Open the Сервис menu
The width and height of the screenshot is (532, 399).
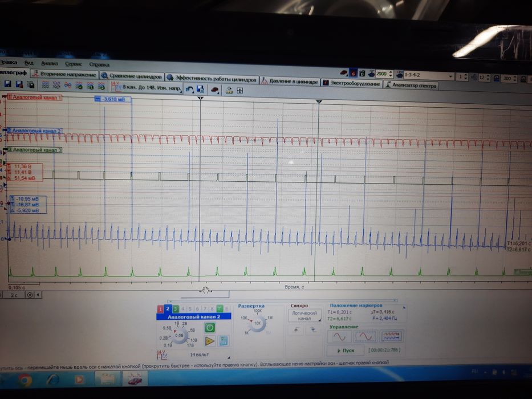[74, 64]
